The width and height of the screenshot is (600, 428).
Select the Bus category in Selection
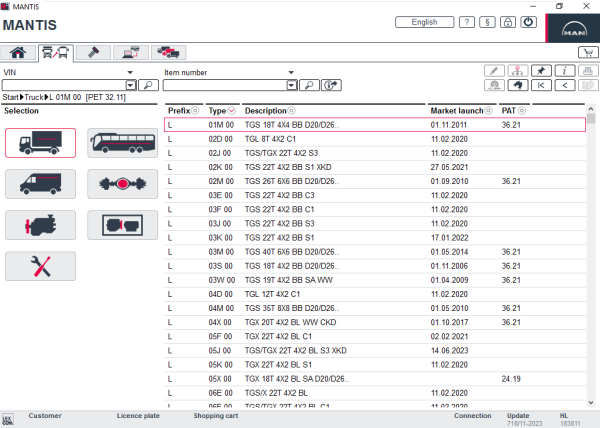(122, 143)
